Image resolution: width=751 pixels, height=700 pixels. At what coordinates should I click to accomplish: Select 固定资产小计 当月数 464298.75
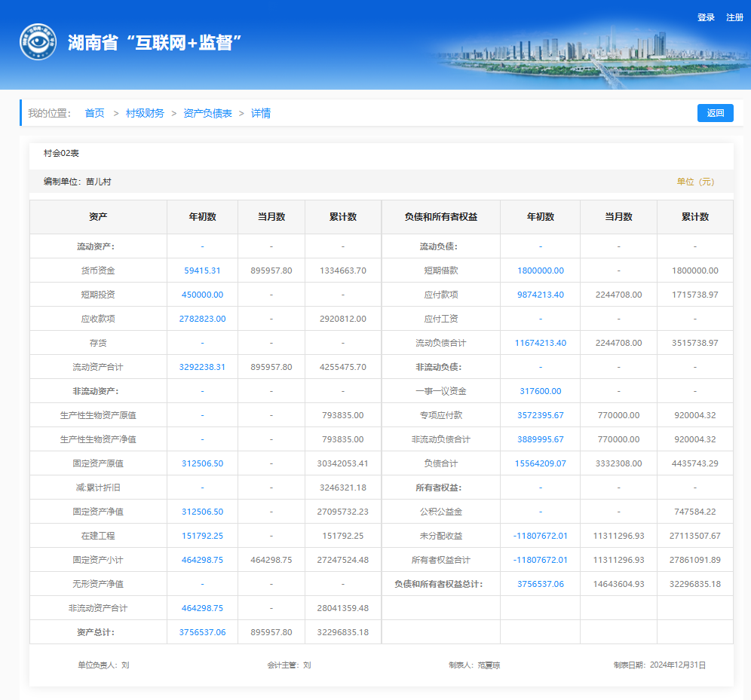[271, 560]
